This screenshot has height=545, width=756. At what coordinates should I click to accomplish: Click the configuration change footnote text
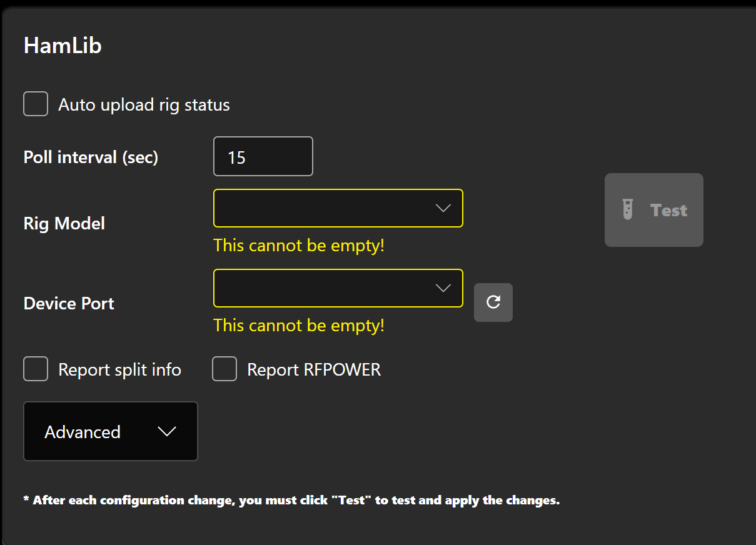click(291, 500)
